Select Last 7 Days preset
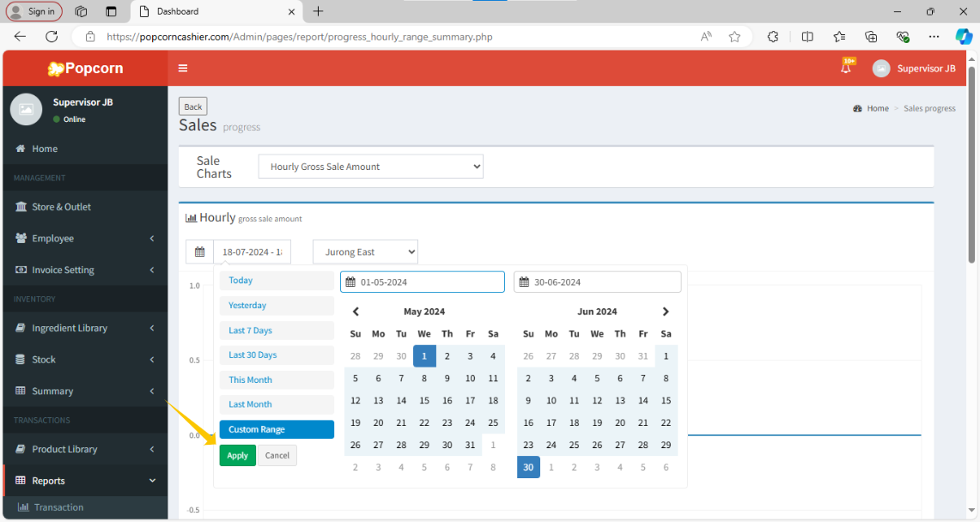 click(x=277, y=331)
